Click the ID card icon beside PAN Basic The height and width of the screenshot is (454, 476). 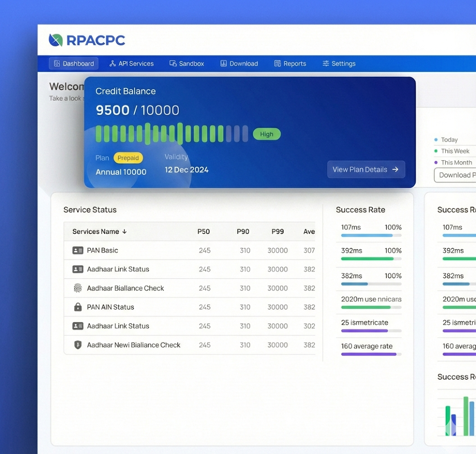78,250
